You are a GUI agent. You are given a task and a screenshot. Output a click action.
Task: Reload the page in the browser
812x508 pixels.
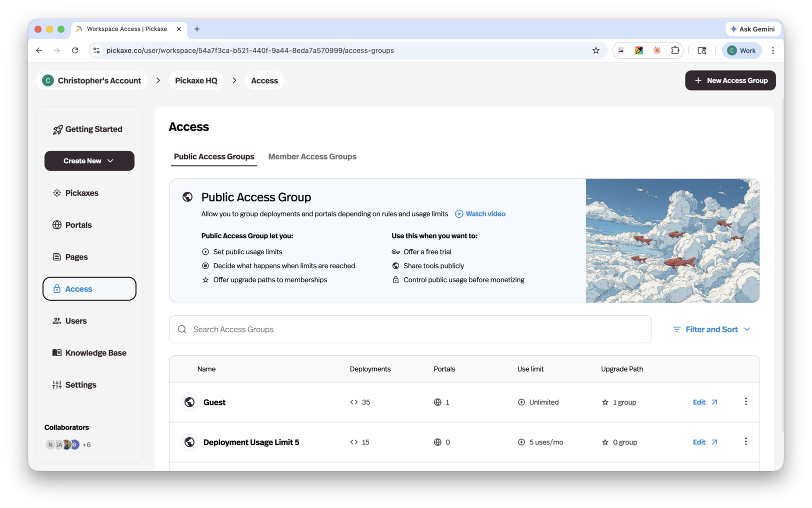tap(75, 50)
